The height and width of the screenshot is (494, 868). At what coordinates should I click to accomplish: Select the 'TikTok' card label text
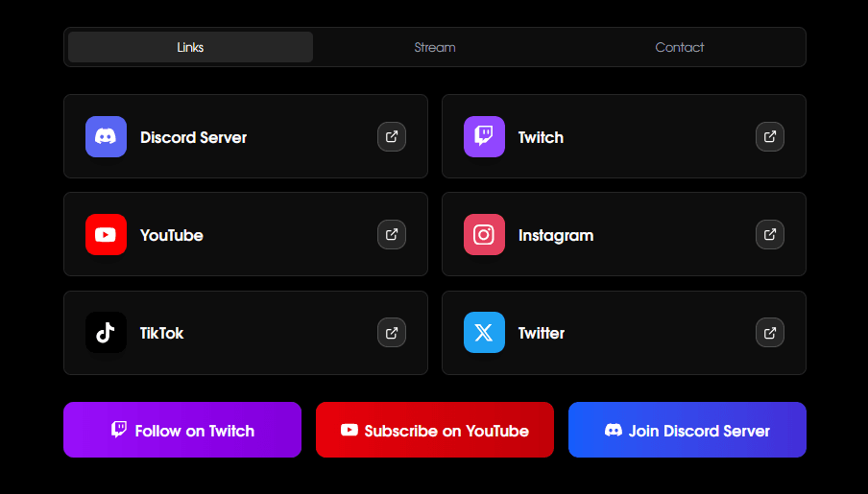(x=161, y=333)
